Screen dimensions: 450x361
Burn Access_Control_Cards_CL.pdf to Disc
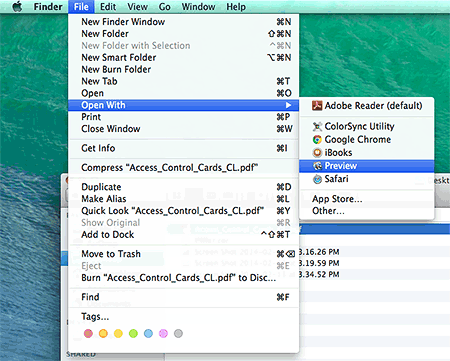183,278
